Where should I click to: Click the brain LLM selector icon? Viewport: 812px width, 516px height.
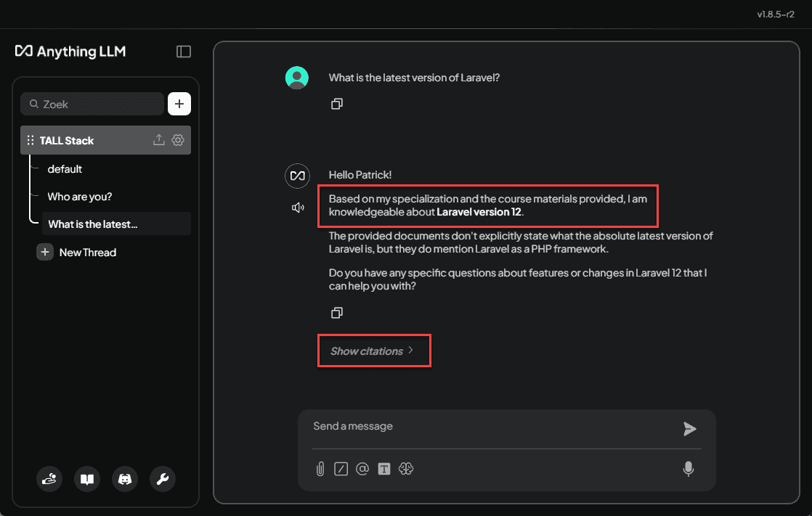(406, 469)
